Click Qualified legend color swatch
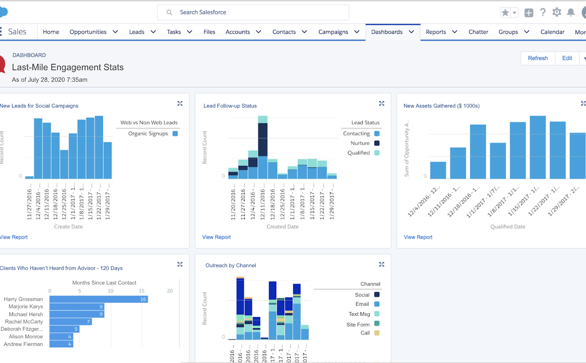Screen dimensions: 586x363 coord(377,153)
